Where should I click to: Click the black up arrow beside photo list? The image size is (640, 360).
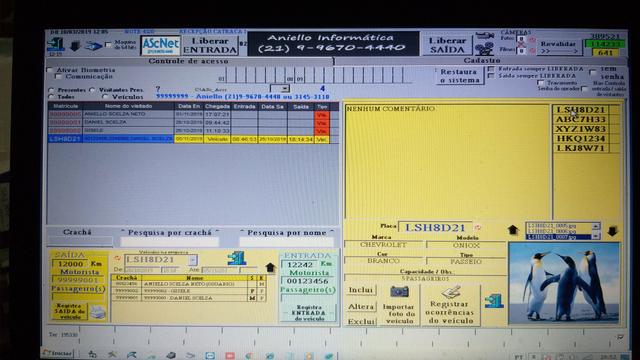click(513, 230)
